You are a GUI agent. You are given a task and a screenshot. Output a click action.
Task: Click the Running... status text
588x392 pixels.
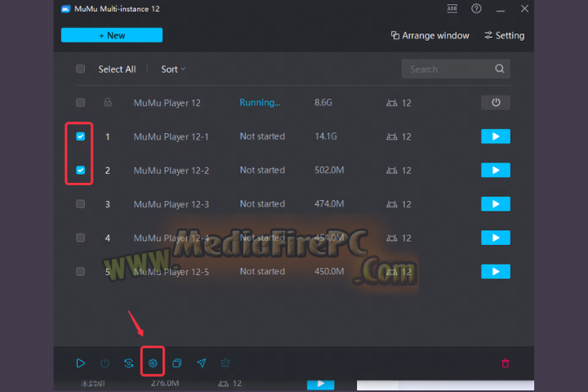tap(260, 102)
